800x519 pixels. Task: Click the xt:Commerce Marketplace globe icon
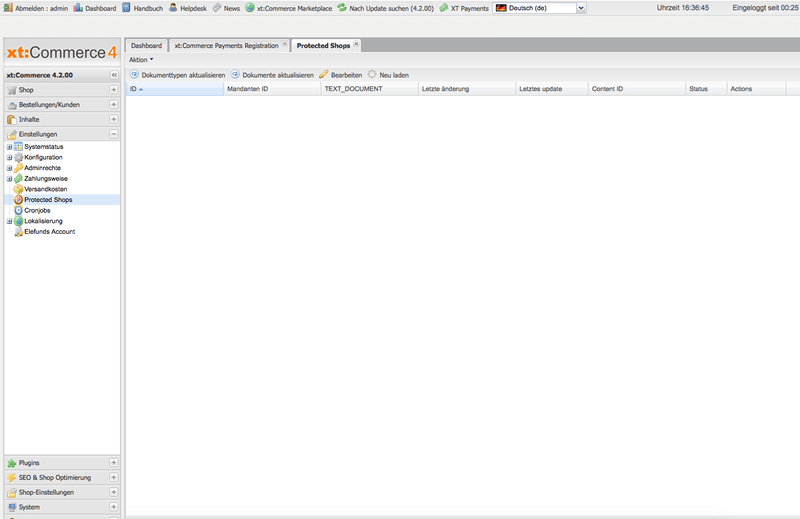249,8
